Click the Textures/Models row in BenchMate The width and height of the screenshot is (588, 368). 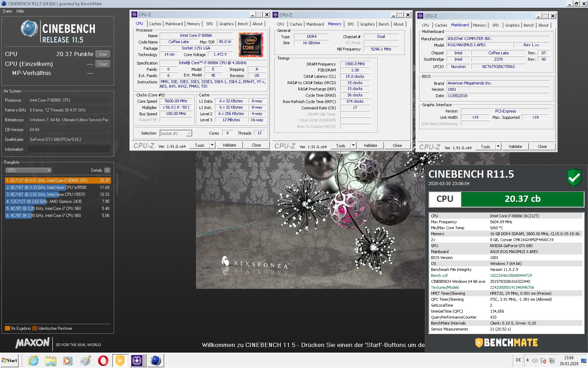(x=506, y=287)
